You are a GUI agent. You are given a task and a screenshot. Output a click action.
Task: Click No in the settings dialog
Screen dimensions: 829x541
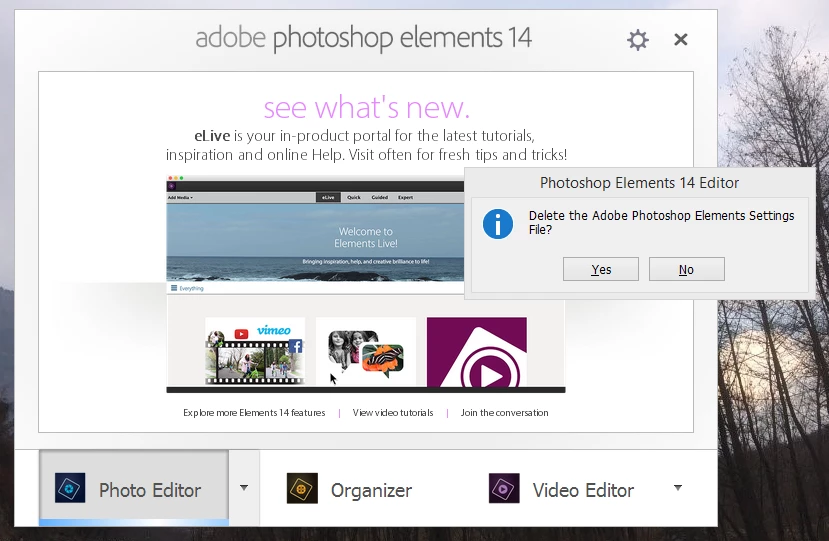pos(686,269)
